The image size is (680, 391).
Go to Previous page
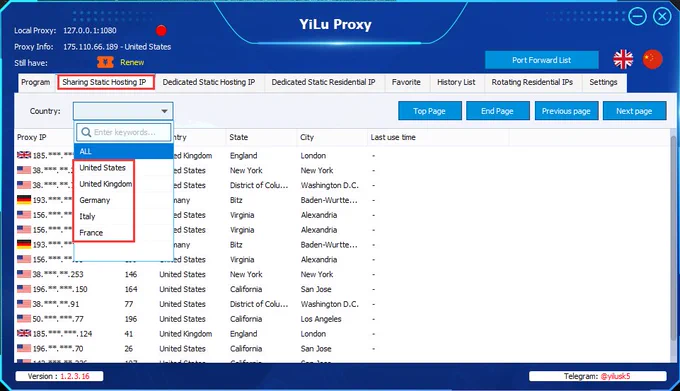566,111
